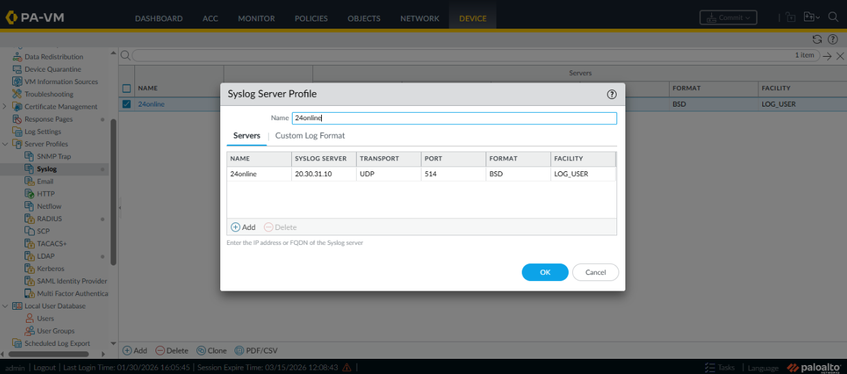Viewport: 847px width, 374px height.
Task: Open the help icon in Syslog Server Profile dialog
Action: click(611, 94)
